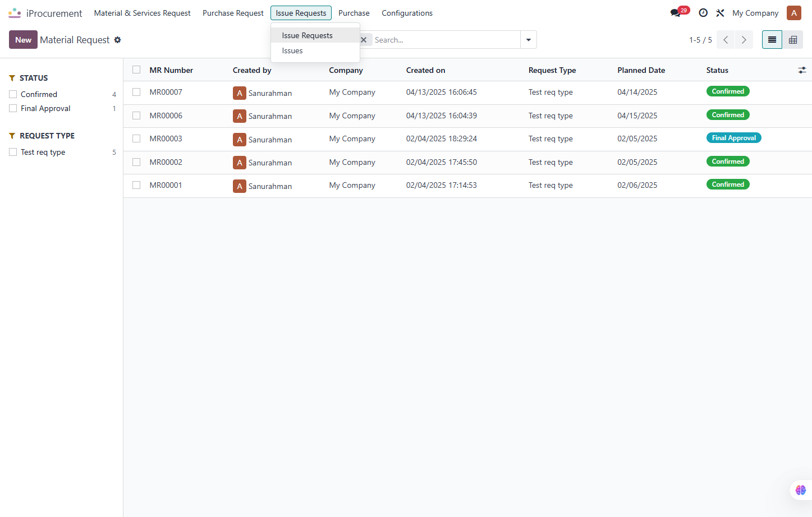Open the user avatar menu in top bar
Viewport: 812px width, 517px height.
click(x=794, y=13)
